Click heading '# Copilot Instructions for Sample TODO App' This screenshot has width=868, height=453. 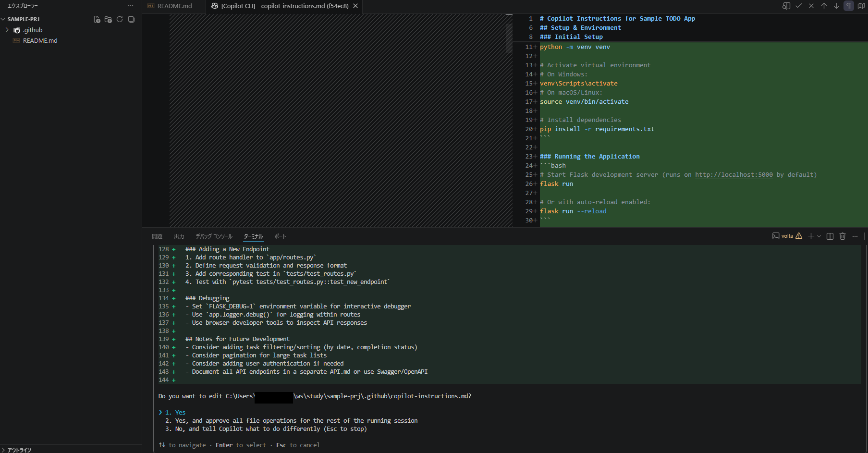(617, 19)
